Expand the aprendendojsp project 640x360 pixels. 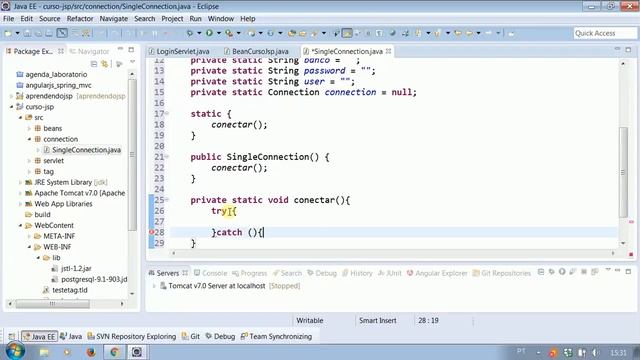pyautogui.click(x=11, y=96)
